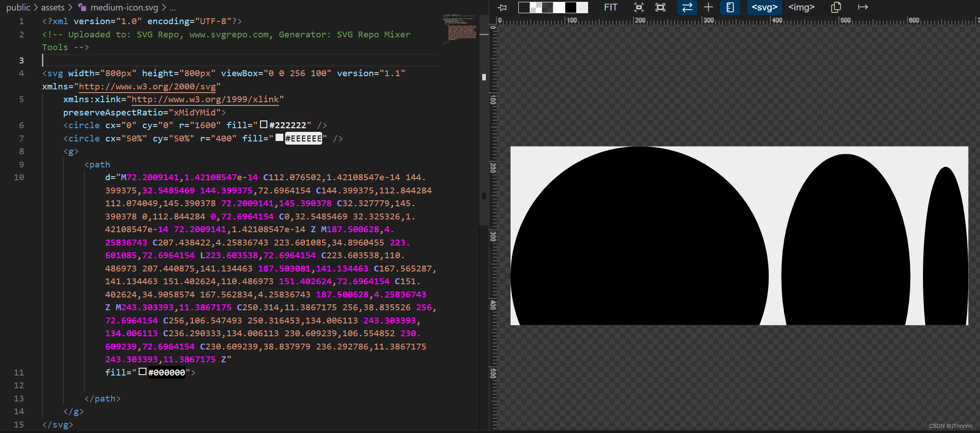Click the #EEEEEE value text
Viewport: 980px width, 433px height.
click(x=303, y=138)
